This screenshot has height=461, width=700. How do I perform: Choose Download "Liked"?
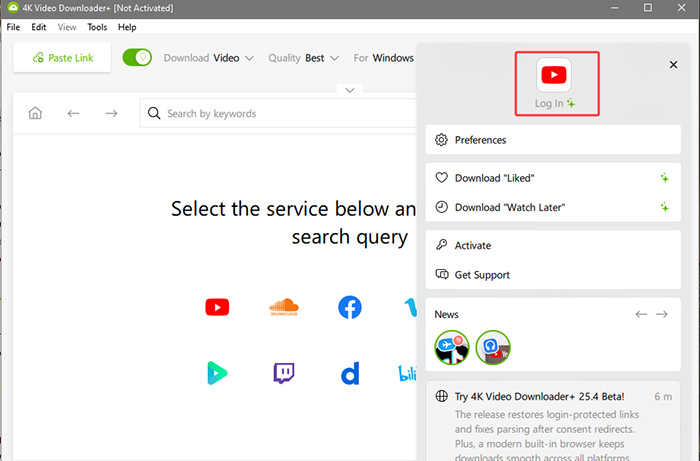tap(553, 178)
